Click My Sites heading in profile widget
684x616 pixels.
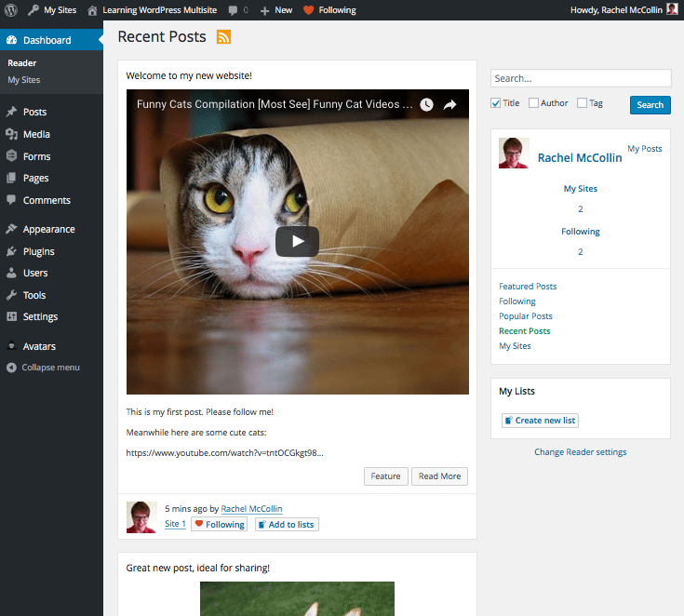pos(580,189)
